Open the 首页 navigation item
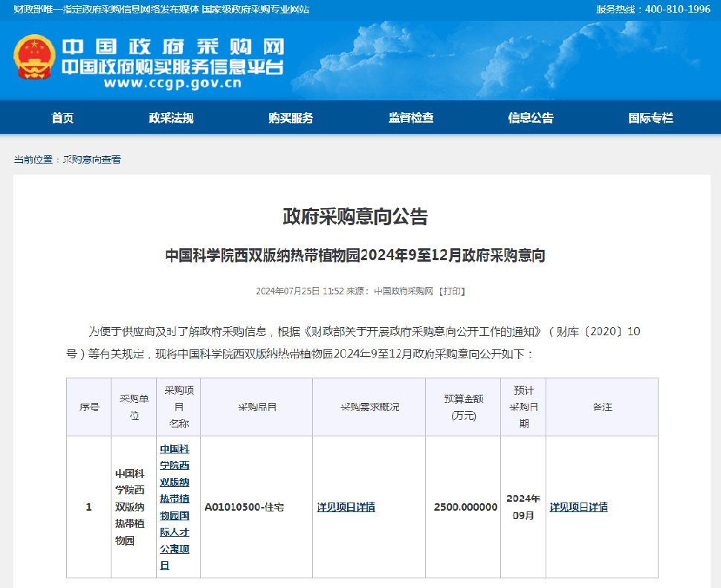Viewport: 721px width, 588px height. tap(62, 118)
